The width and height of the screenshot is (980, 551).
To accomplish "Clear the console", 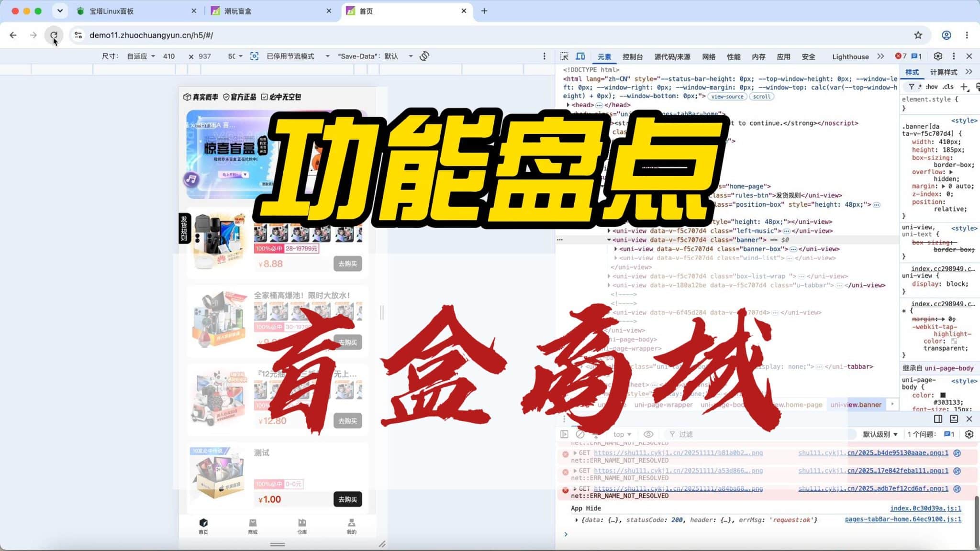I will [x=580, y=434].
